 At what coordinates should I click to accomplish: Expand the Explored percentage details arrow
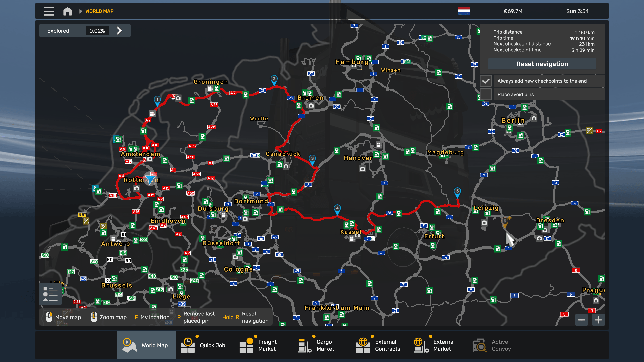click(119, 31)
